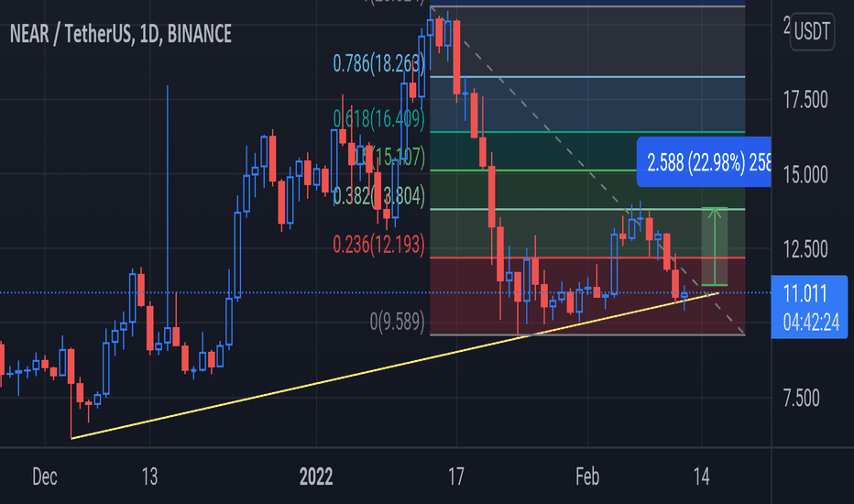This screenshot has width=854, height=504.
Task: Click the USDT currency button
Action: tap(812, 31)
